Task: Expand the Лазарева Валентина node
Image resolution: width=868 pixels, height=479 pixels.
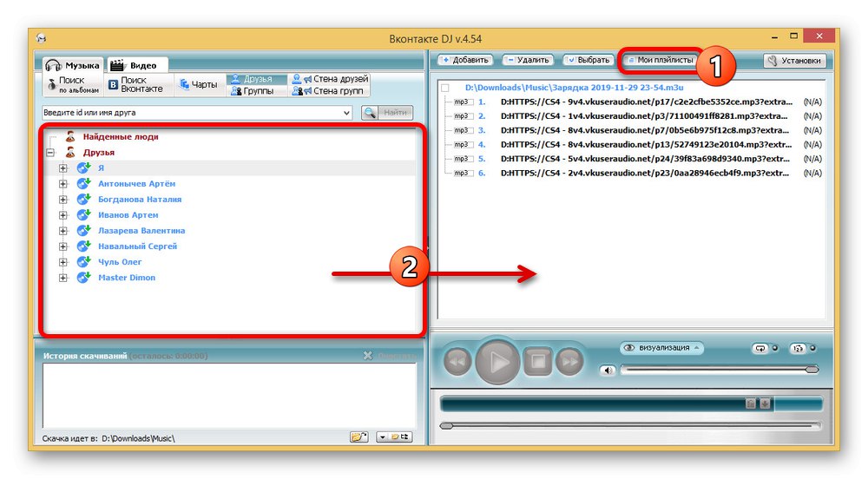Action: coord(62,231)
